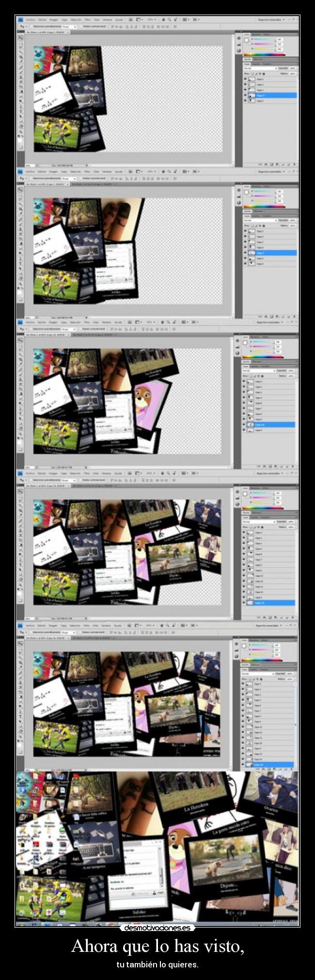
Task: Open the Normal blend mode dropdown in first Layers panel
Action: tap(258, 68)
